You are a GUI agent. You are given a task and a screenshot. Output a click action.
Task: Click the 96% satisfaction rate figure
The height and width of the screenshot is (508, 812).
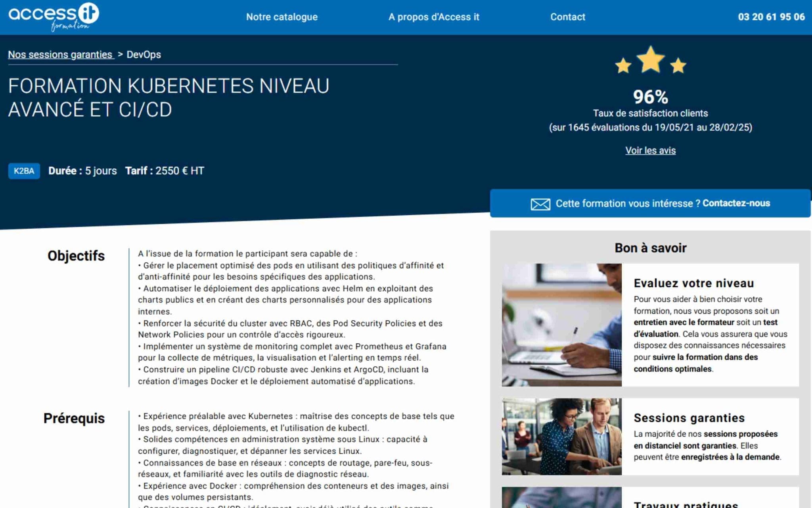point(650,97)
